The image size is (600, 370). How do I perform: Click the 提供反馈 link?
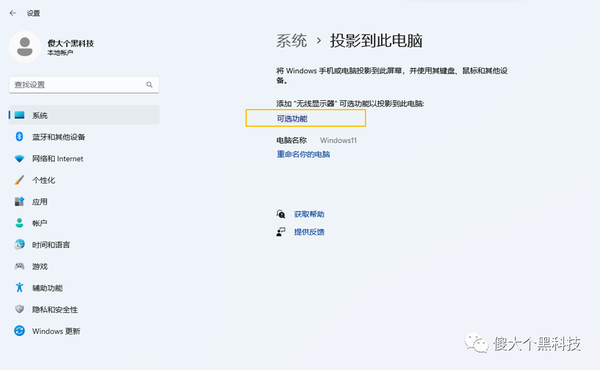(x=309, y=232)
